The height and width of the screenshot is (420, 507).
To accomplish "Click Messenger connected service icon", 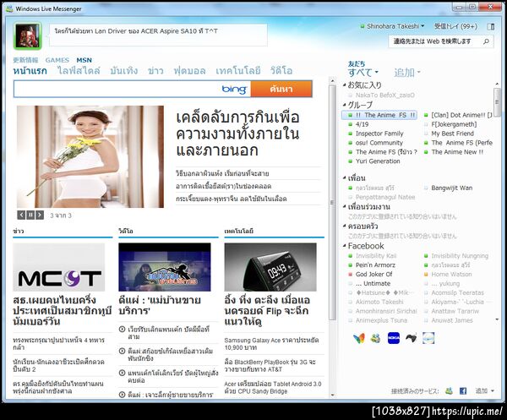I will tap(449, 391).
